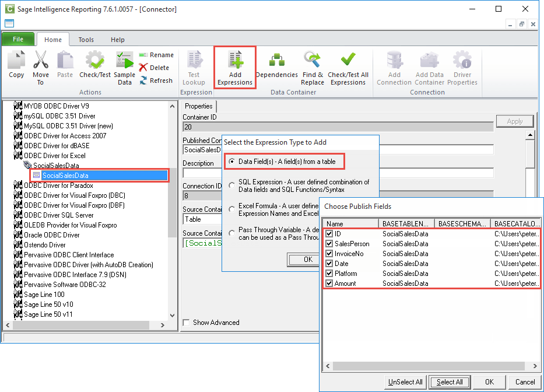Uncheck the ID field checkbox

click(329, 234)
